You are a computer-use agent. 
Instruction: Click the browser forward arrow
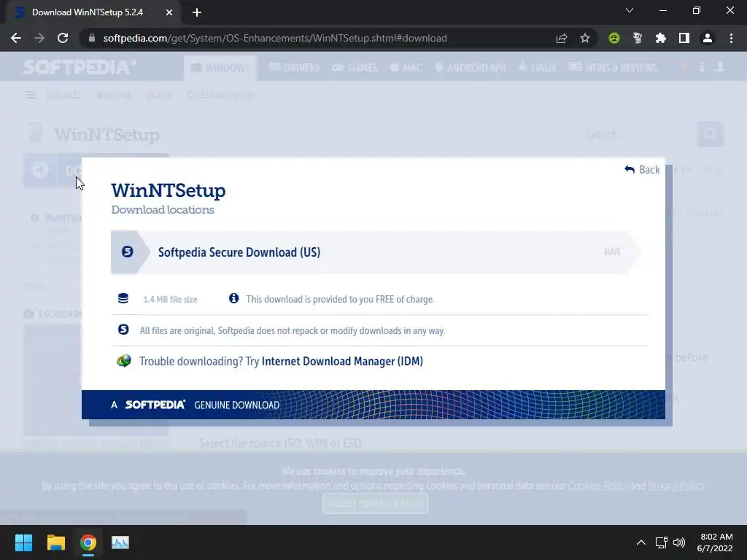tap(39, 38)
